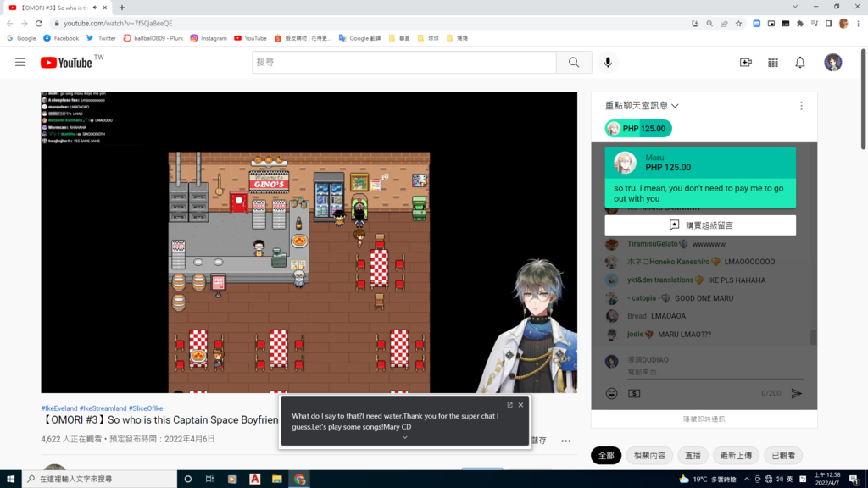Open Chrome media control icon
The image size is (868, 488).
(815, 23)
